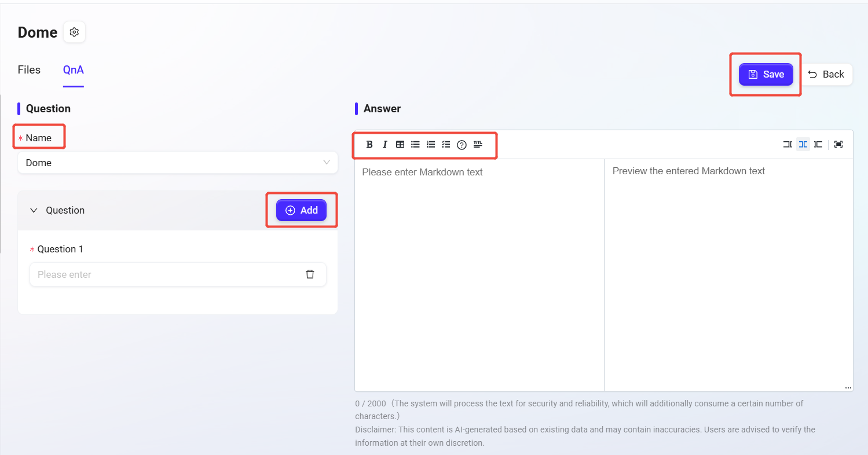Select split editor and preview mode

803,145
